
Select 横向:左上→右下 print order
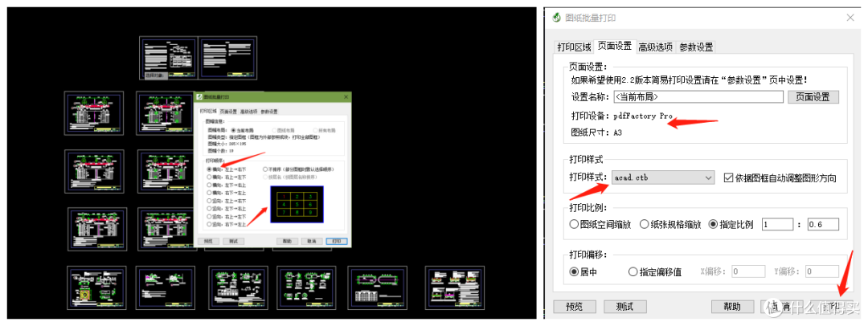209,169
